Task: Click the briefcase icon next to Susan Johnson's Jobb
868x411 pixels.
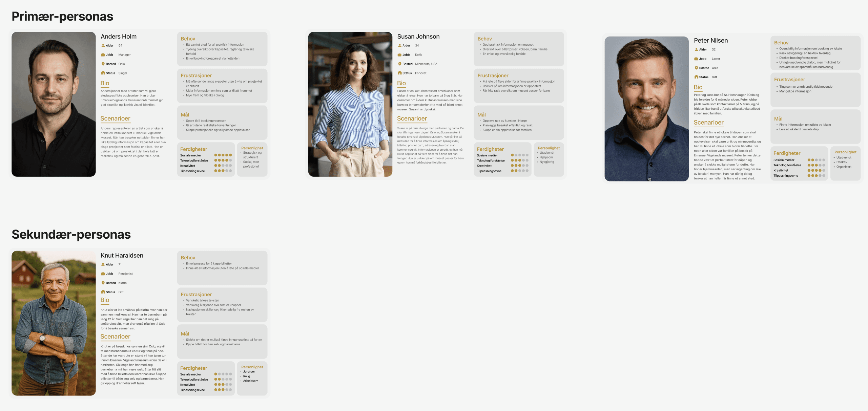Action: click(x=400, y=55)
